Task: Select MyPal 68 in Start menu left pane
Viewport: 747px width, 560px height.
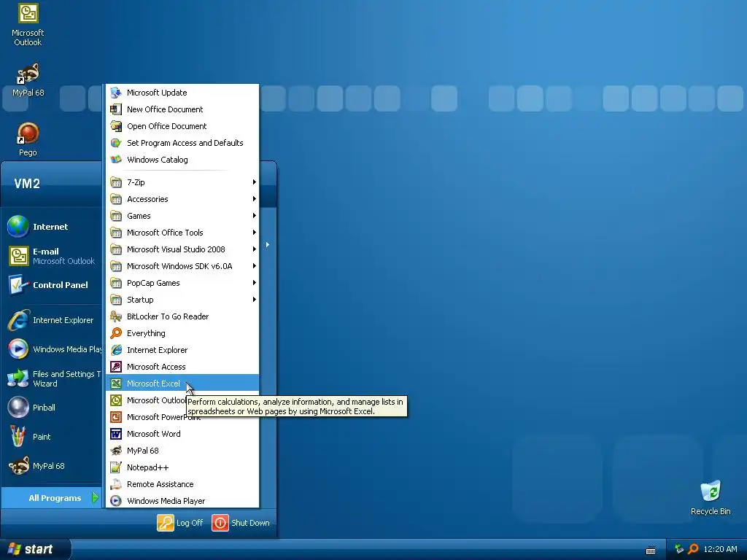Action: (52, 466)
